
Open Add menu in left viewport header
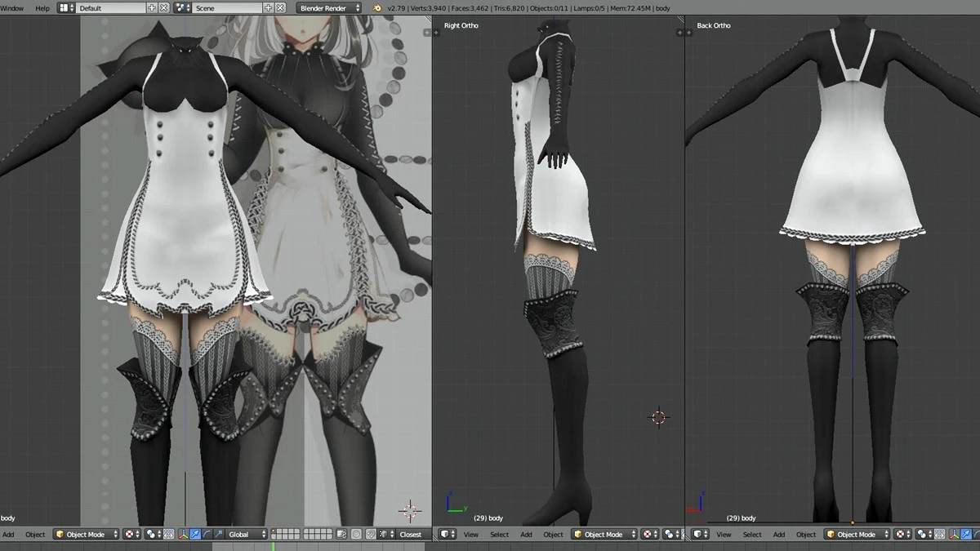click(x=8, y=535)
